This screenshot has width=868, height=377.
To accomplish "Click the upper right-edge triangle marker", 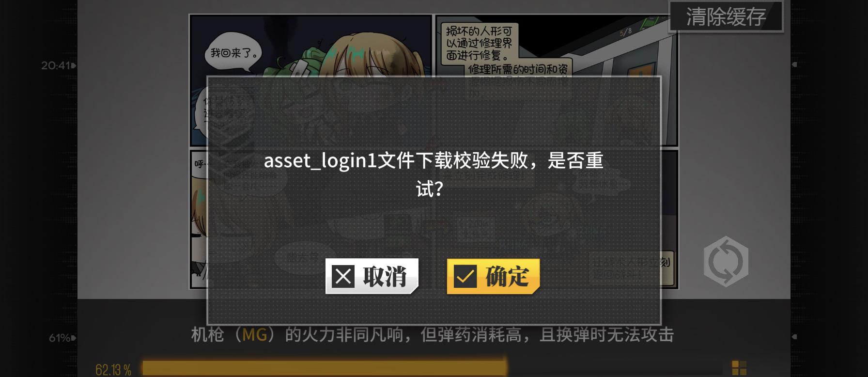I will click(x=794, y=64).
